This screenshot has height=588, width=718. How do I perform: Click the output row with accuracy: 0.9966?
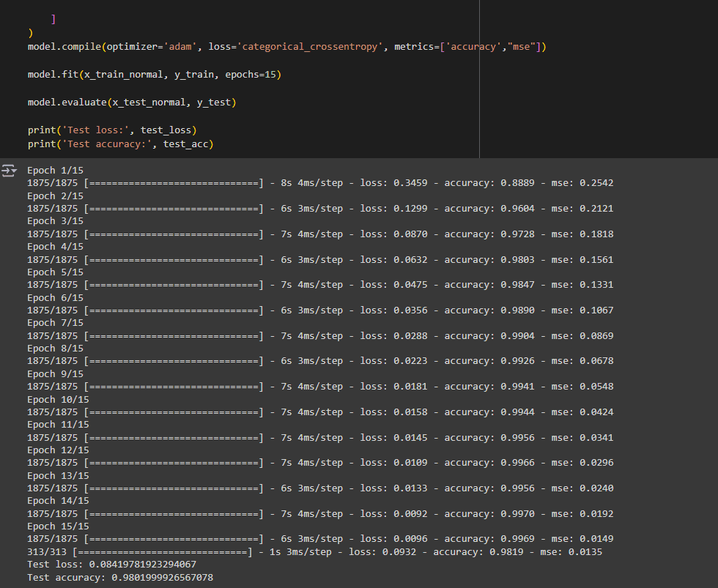coord(320,463)
